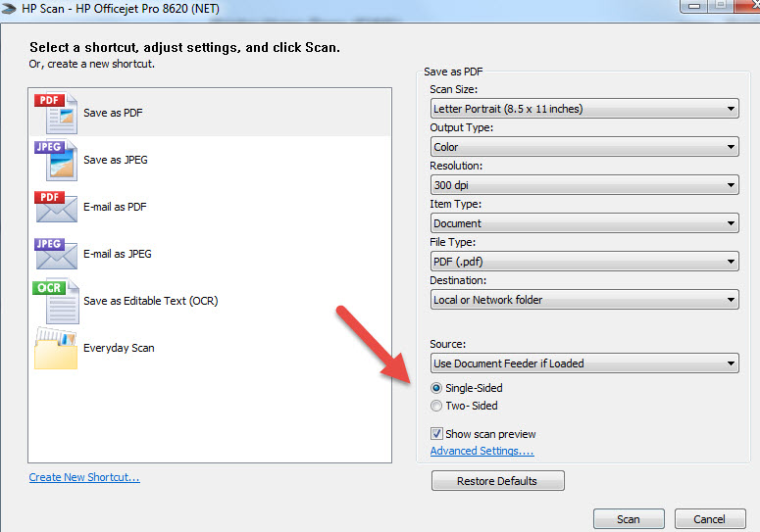760x532 pixels.
Task: Open the Source document feeder dropdown
Action: [x=584, y=363]
